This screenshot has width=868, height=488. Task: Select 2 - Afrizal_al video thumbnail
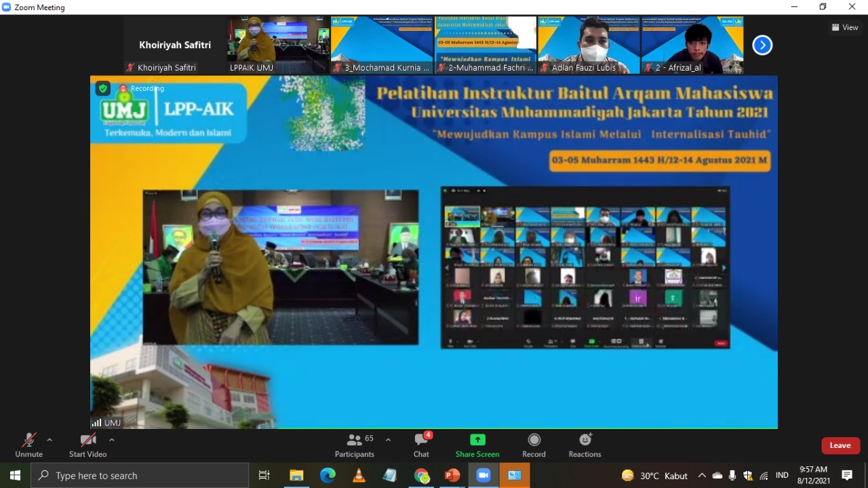click(692, 45)
